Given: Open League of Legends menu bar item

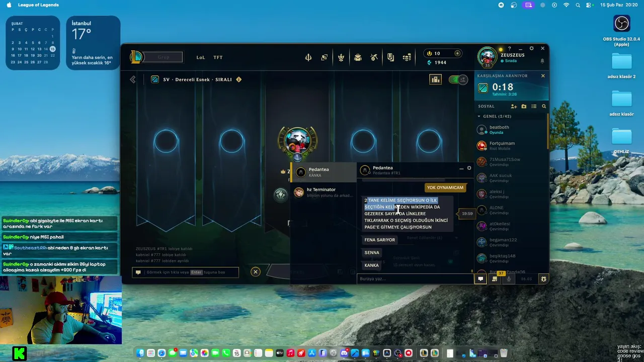Looking at the screenshot, I should point(38,5).
